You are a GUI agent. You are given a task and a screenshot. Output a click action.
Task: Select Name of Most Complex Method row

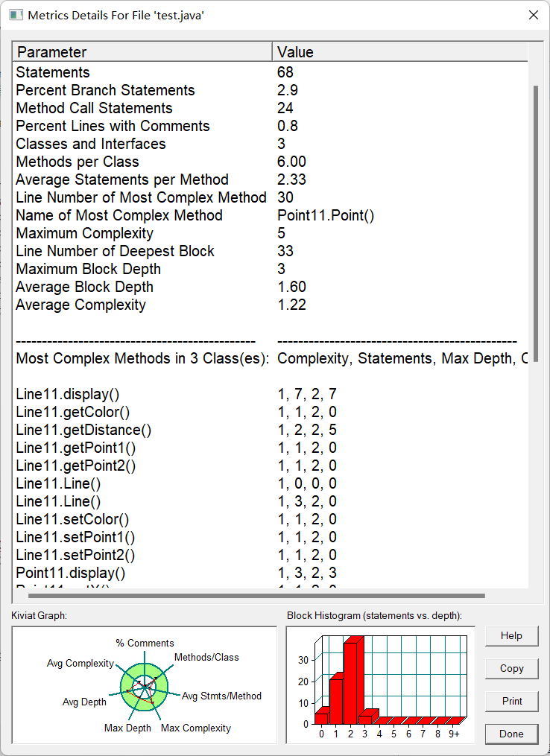pos(271,215)
